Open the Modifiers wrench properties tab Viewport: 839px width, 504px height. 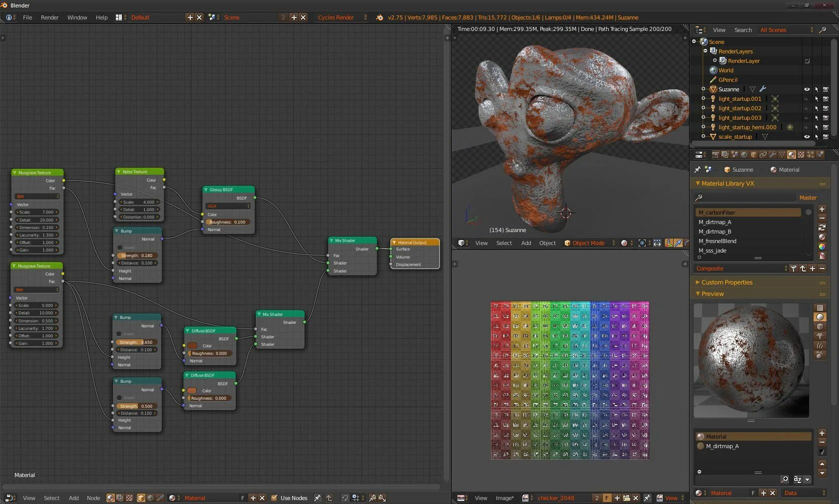pyautogui.click(x=773, y=155)
